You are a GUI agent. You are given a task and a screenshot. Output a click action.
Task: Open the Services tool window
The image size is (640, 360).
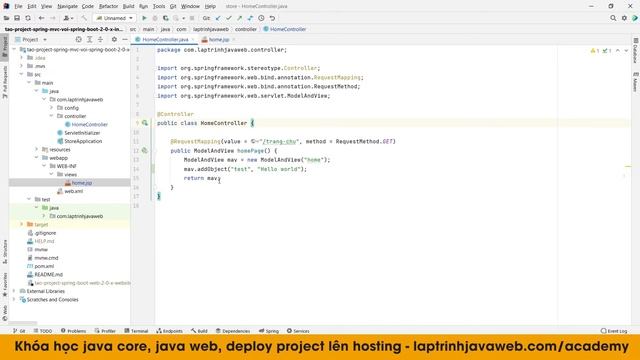pos(298,331)
